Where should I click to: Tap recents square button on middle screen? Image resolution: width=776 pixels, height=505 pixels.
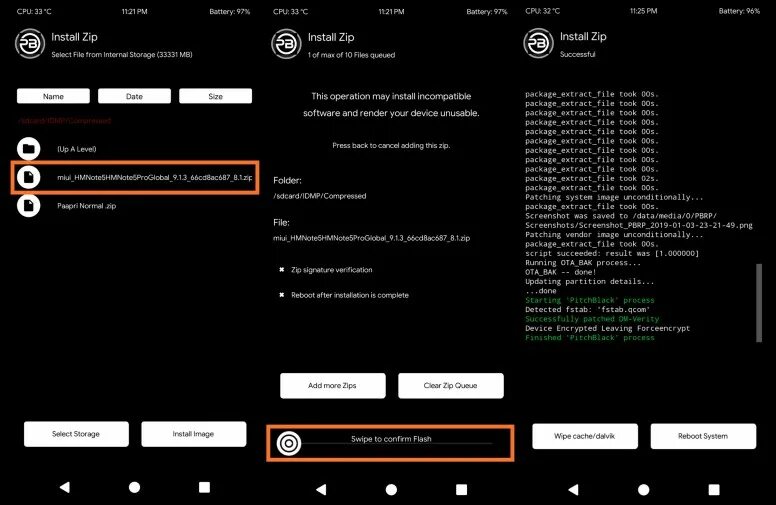click(461, 490)
